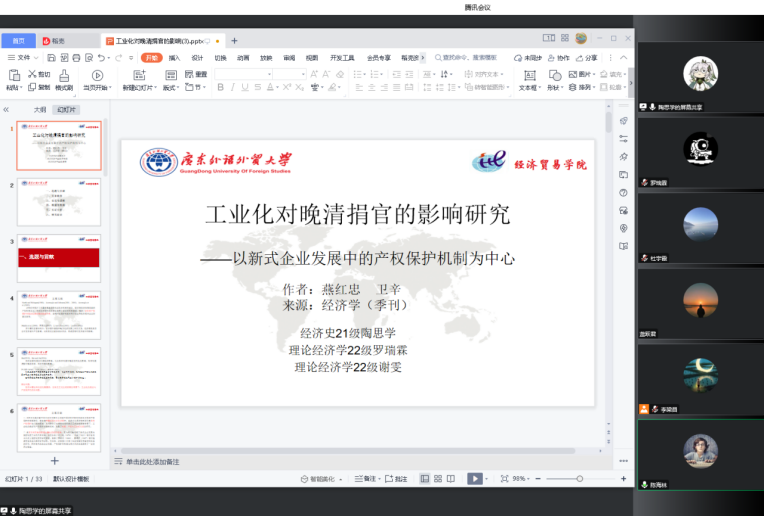
Task: Toggle normal view layout icon in status bar
Action: click(x=425, y=479)
